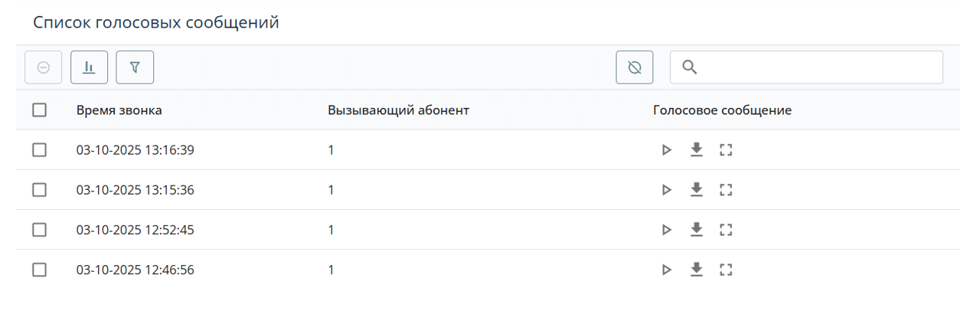Play the 13:16:39 voice message
Viewport: 980px width, 311px height.
click(666, 150)
